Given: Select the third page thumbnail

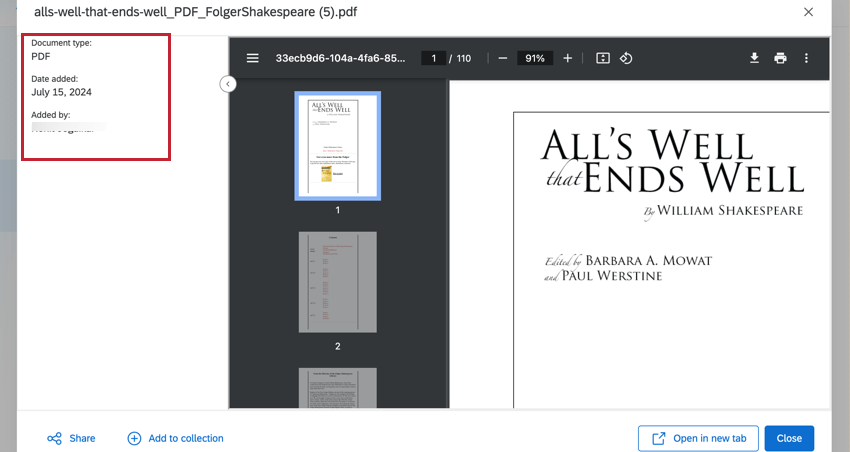Looking at the screenshot, I should 337,388.
